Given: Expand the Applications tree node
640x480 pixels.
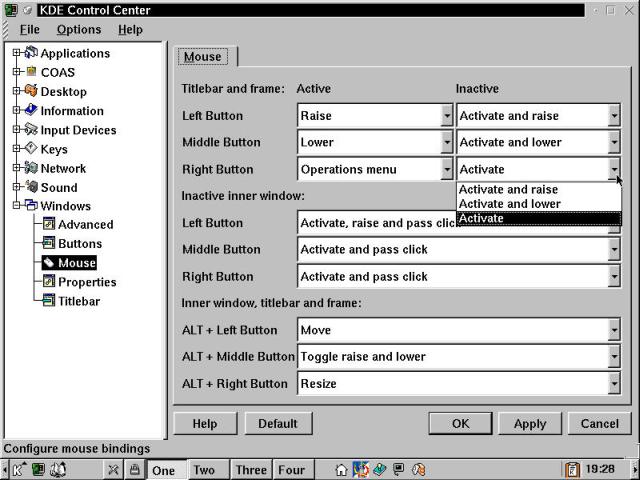Looking at the screenshot, I should coord(16,53).
